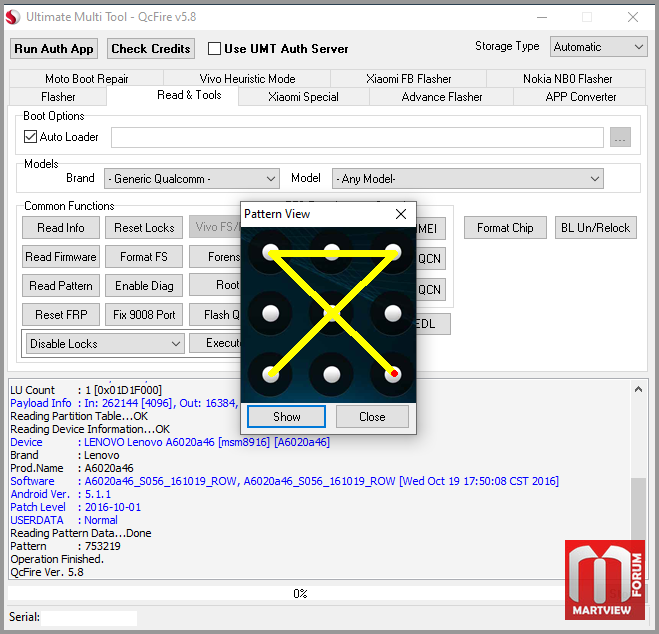
Task: Uncheck the Auto Loader checkbox
Action: coord(30,137)
